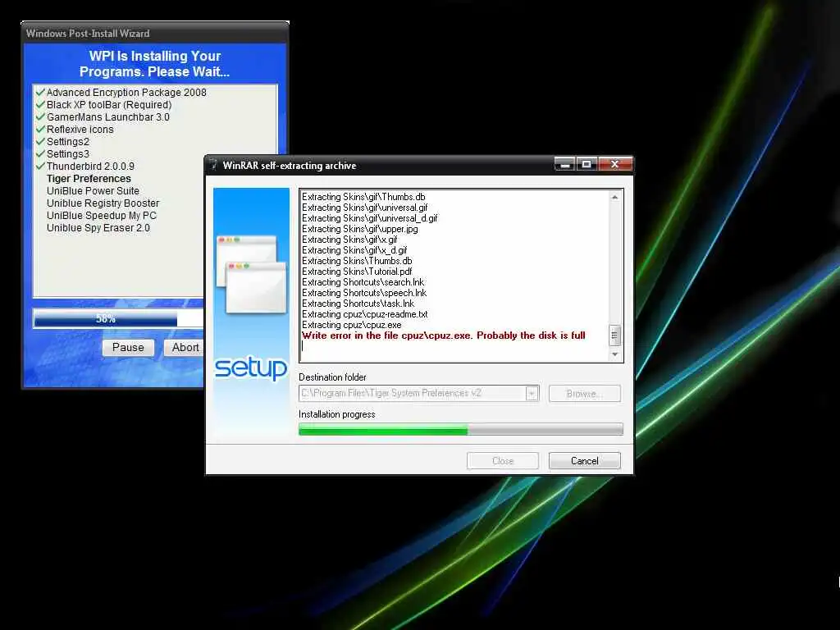
Task: Click log line 'Extracting Shortcuts\search.lnk'
Action: pos(363,282)
